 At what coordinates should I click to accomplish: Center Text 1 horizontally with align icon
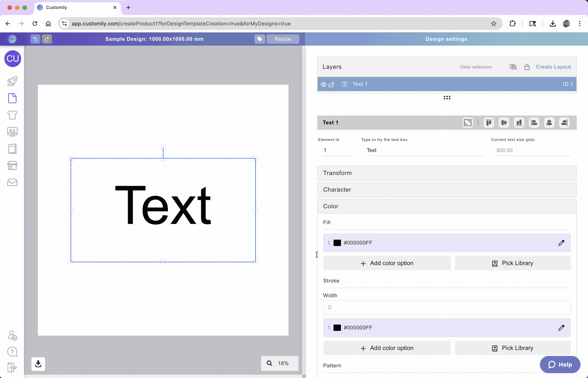tap(549, 122)
